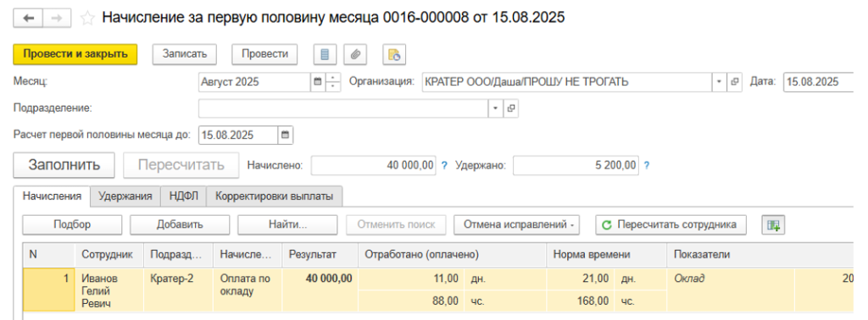Viewport: 868px width, 320px height.
Task: Open document movements report icon
Action: tap(325, 54)
